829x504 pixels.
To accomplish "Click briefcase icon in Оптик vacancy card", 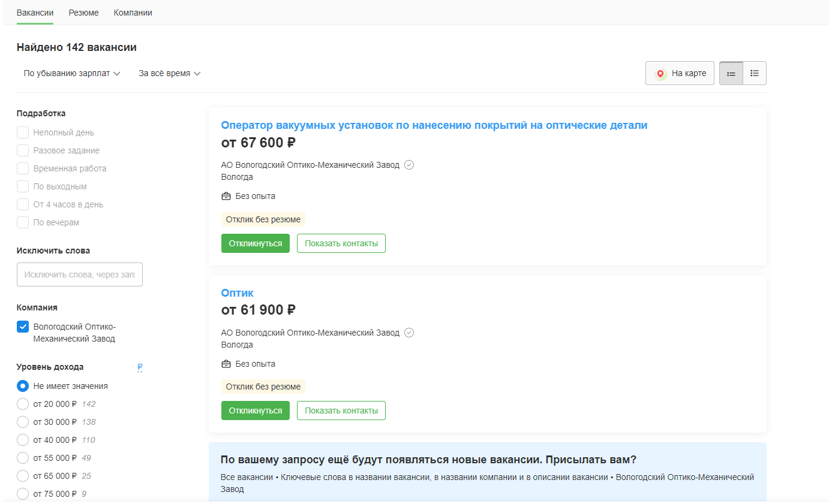I will pos(226,364).
